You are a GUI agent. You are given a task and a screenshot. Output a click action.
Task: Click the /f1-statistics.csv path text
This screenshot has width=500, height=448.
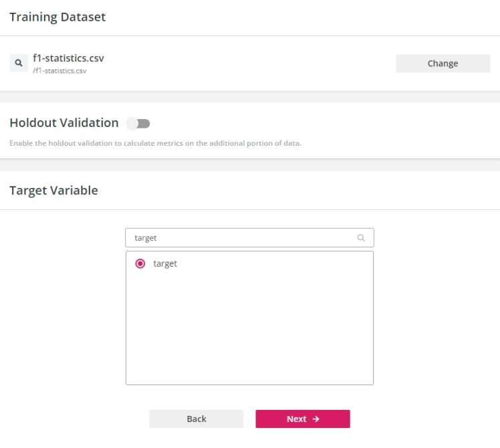click(59, 70)
